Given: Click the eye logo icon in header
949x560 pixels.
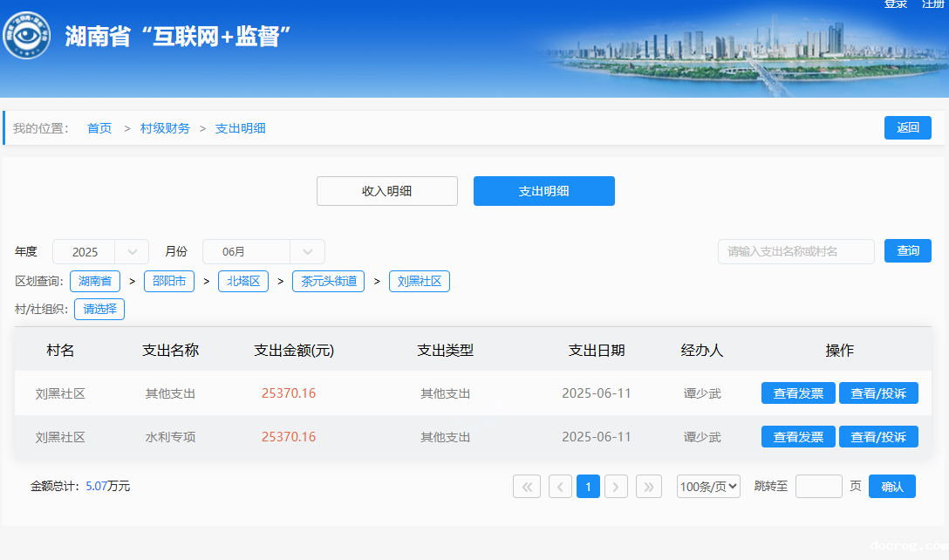Looking at the screenshot, I should coord(26,36).
